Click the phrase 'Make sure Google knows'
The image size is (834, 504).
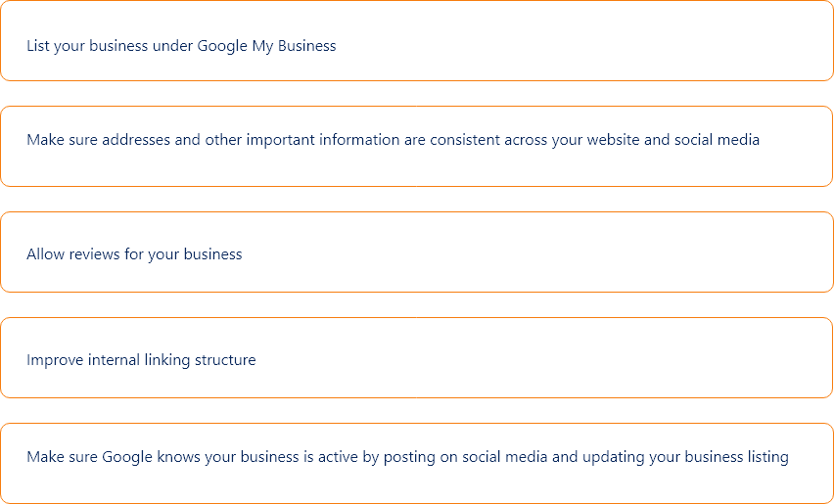click(114, 457)
